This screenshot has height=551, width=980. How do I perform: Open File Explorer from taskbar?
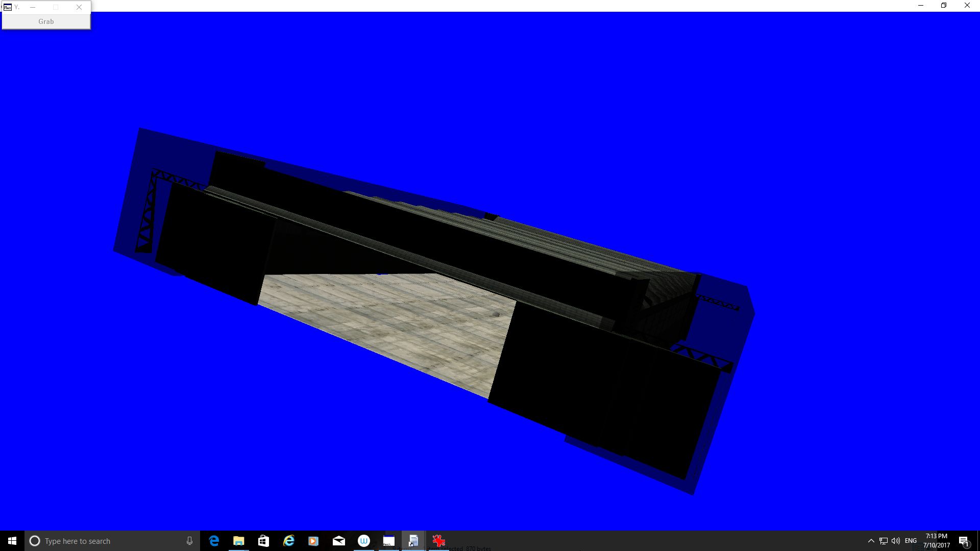pyautogui.click(x=238, y=541)
